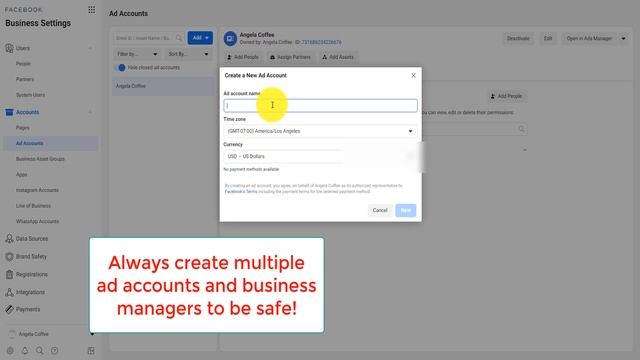Image resolution: width=640 pixels, height=360 pixels.
Task: Click the Accounts section icon
Action: tap(9, 112)
